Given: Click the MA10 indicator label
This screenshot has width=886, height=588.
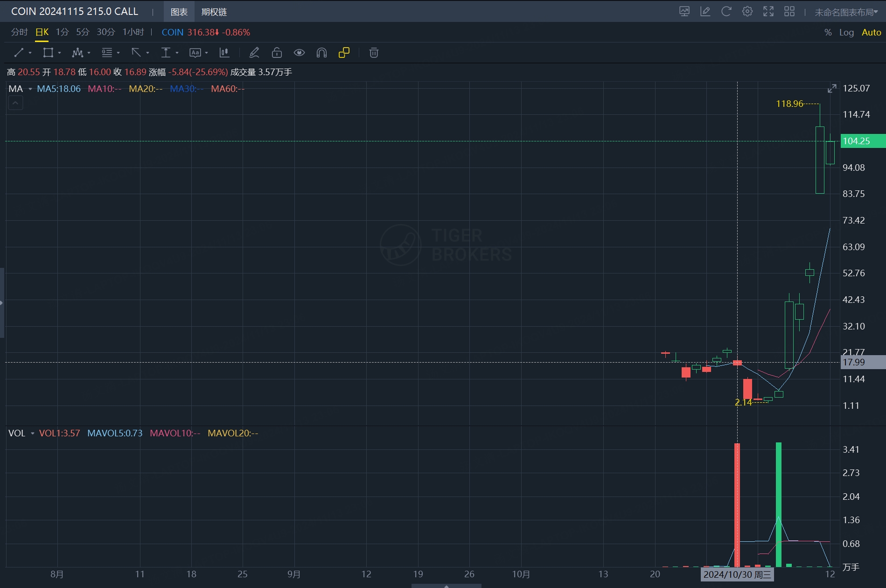Looking at the screenshot, I should 105,89.
